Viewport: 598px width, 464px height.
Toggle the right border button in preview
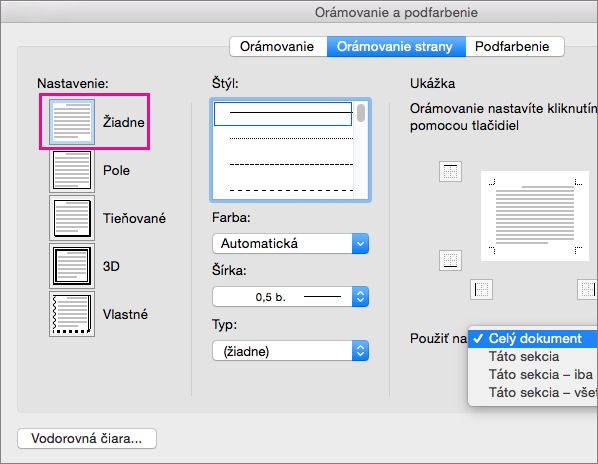(x=588, y=289)
